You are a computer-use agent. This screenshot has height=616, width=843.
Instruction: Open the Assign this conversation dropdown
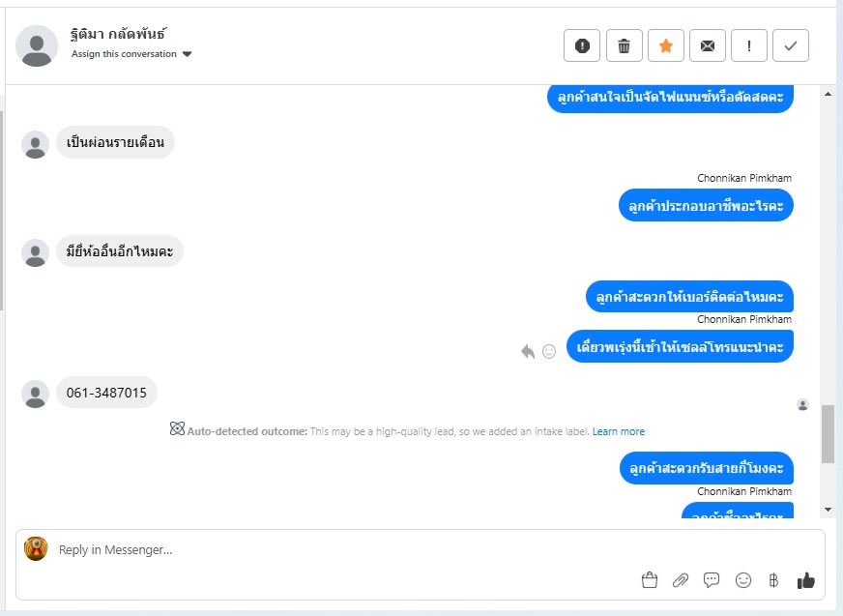pyautogui.click(x=131, y=54)
